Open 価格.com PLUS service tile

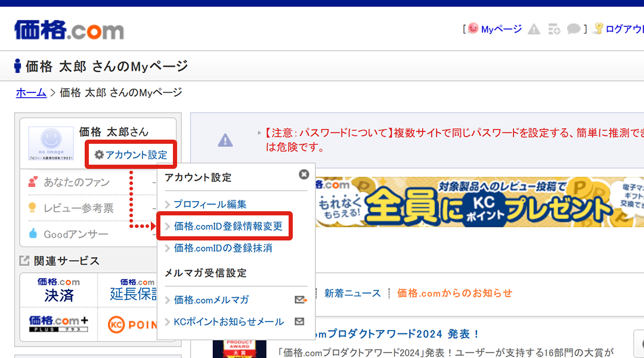[58, 325]
